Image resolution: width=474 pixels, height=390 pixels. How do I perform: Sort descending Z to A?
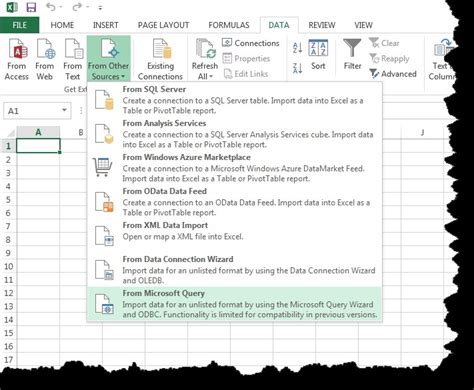pyautogui.click(x=297, y=68)
